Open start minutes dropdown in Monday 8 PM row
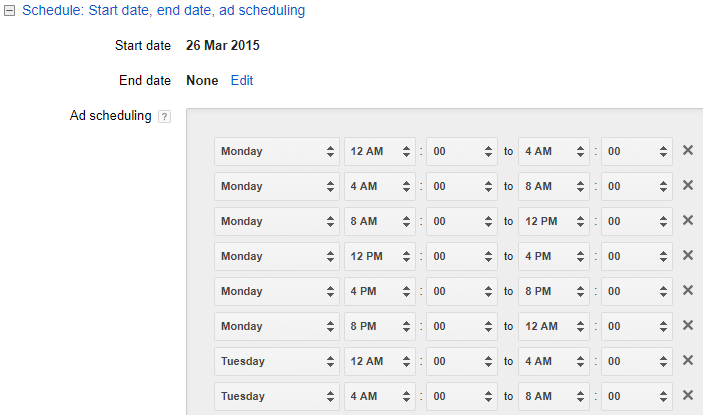The width and height of the screenshot is (703, 415). 461,326
